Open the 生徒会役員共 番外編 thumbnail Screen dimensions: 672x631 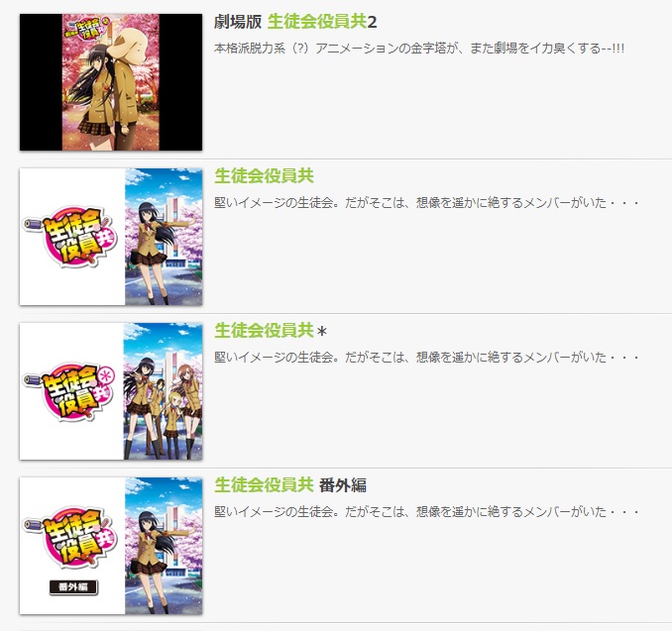111,546
